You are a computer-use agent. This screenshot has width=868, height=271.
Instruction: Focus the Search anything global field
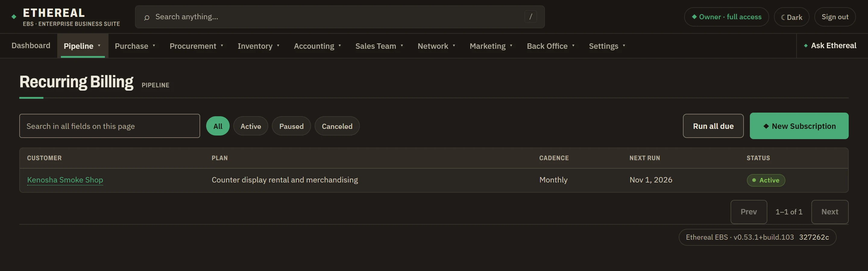tap(340, 17)
